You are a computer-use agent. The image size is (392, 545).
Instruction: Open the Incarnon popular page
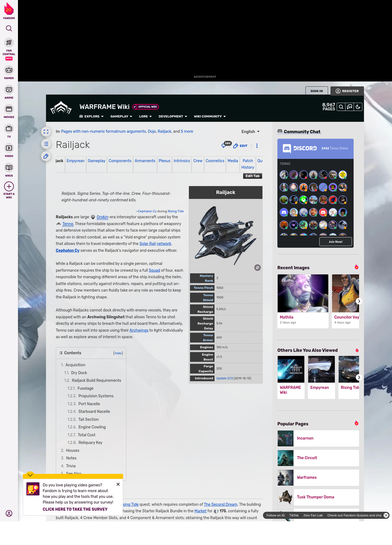click(x=318, y=438)
